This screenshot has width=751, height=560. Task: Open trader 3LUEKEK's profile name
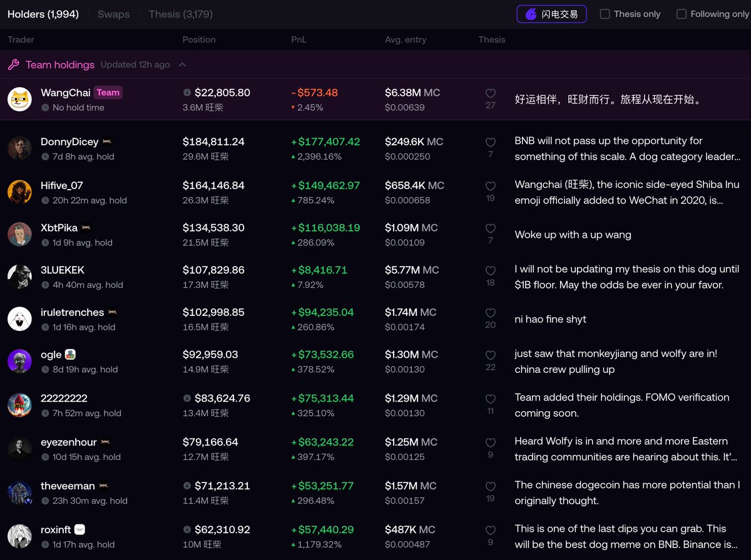[x=63, y=270]
